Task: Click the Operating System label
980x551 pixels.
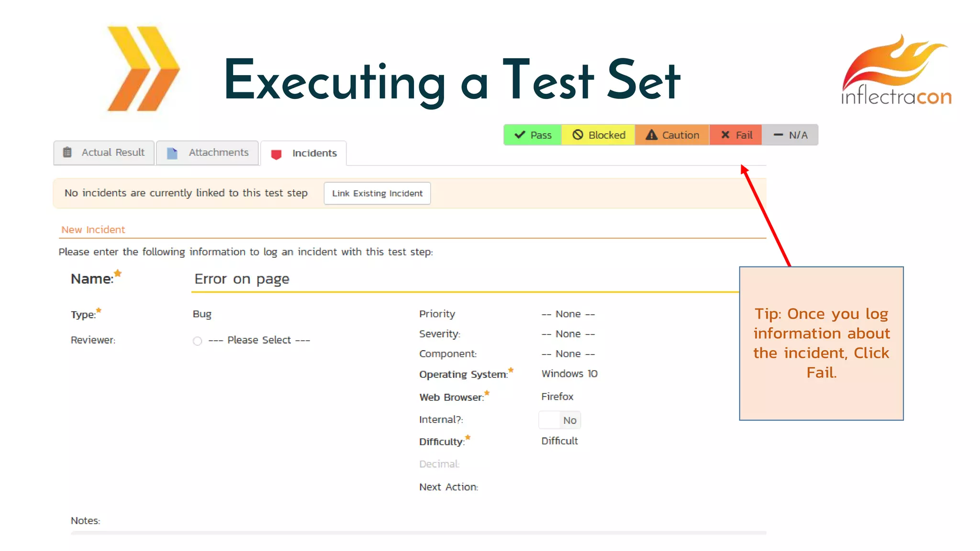Action: 464,375
